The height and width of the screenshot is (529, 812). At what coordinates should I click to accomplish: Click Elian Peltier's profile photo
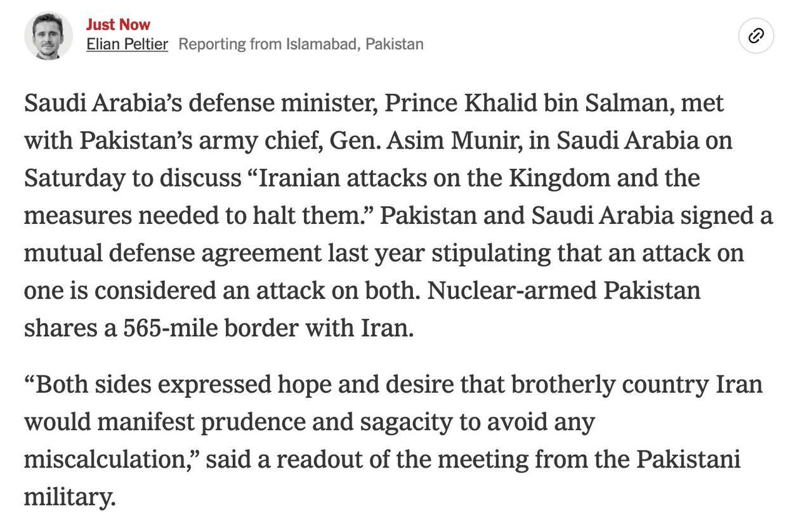(x=49, y=36)
